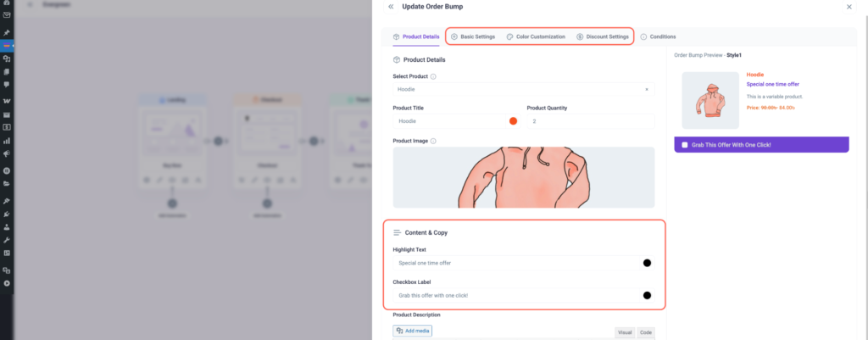The height and width of the screenshot is (340, 868).
Task: Open the Highlight Text black color swatch
Action: (647, 263)
